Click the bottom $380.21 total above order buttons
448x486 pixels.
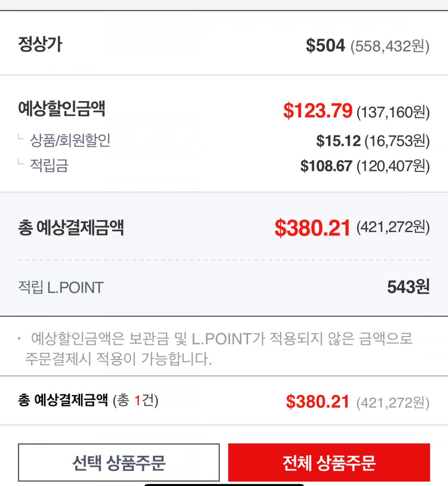click(x=317, y=401)
